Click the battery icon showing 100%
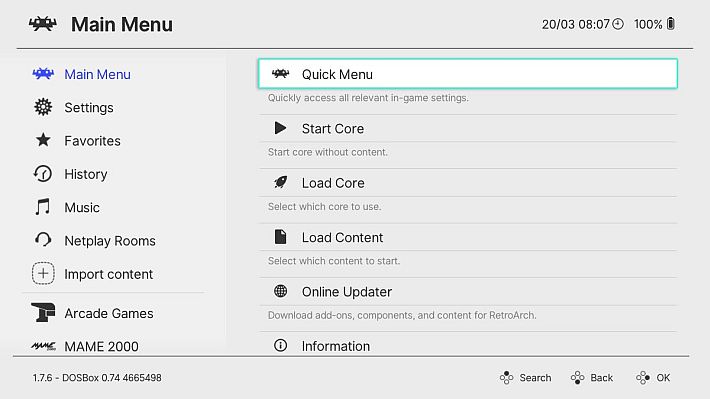Image resolution: width=710 pixels, height=399 pixels. 671,24
